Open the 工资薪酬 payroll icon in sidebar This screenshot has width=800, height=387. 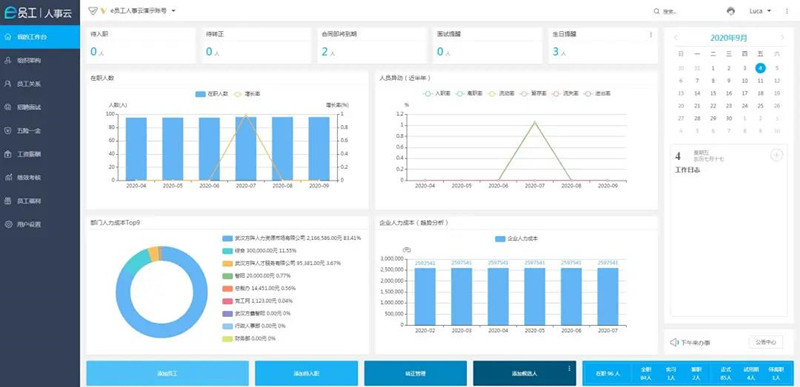pyautogui.click(x=8, y=154)
